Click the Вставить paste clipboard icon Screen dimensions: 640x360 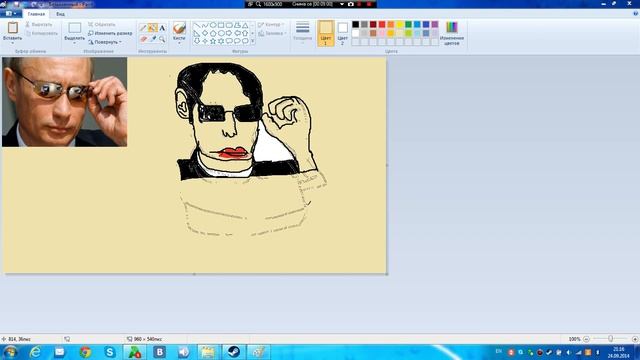pyautogui.click(x=13, y=28)
